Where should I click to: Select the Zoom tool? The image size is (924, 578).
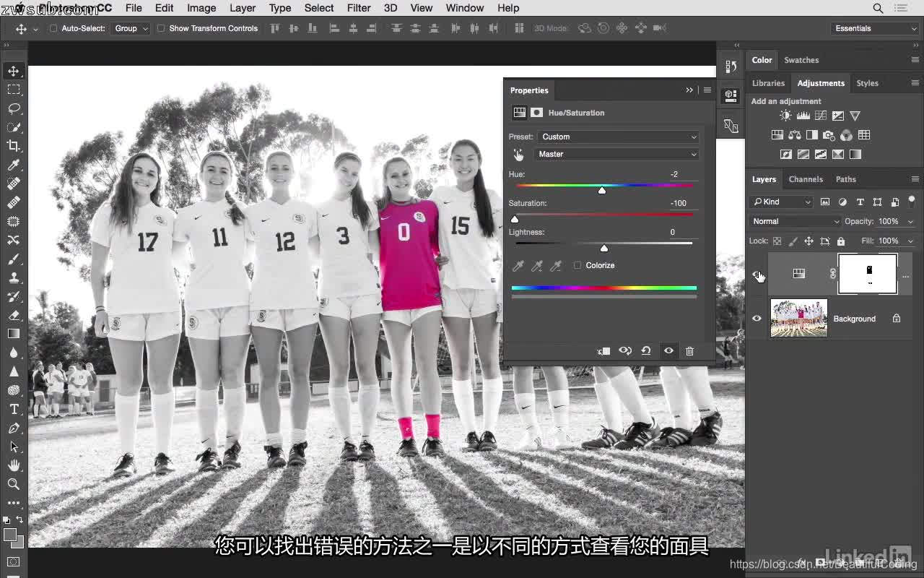[x=14, y=484]
